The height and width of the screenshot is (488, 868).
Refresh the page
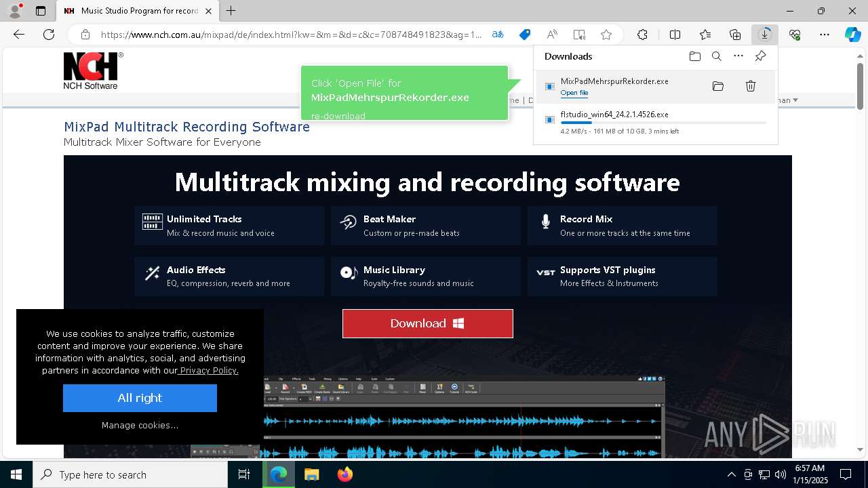click(49, 35)
